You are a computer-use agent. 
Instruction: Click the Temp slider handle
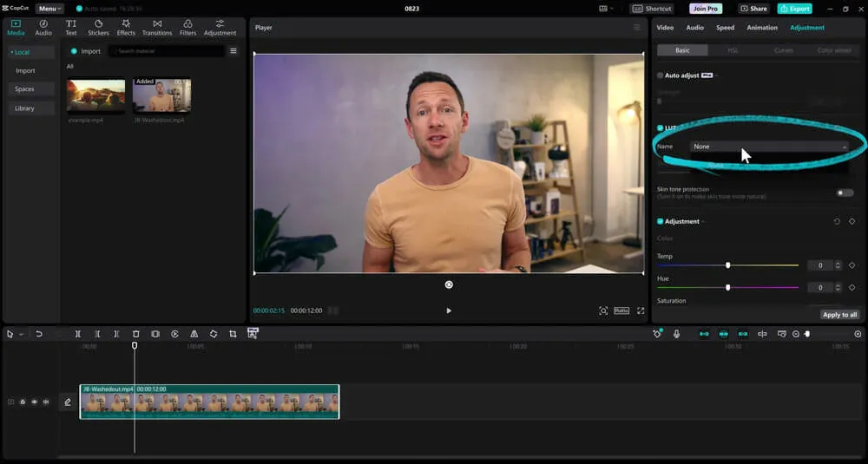(727, 265)
